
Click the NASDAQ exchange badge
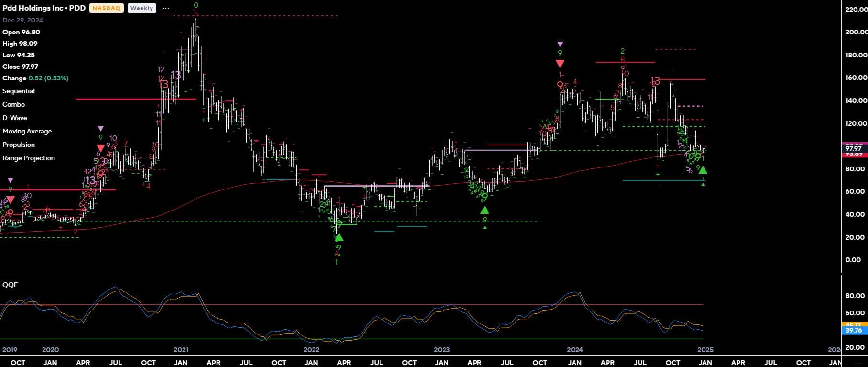click(107, 8)
